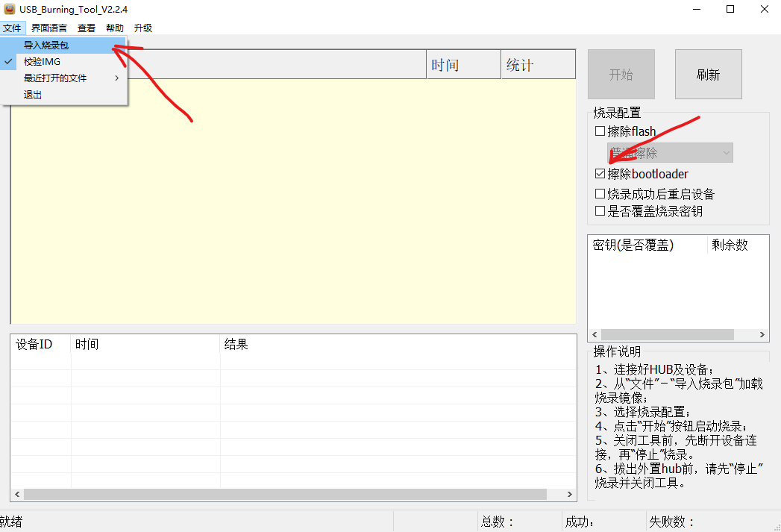781x532 pixels.
Task: Open the 界面语言 menu
Action: pyautogui.click(x=48, y=28)
